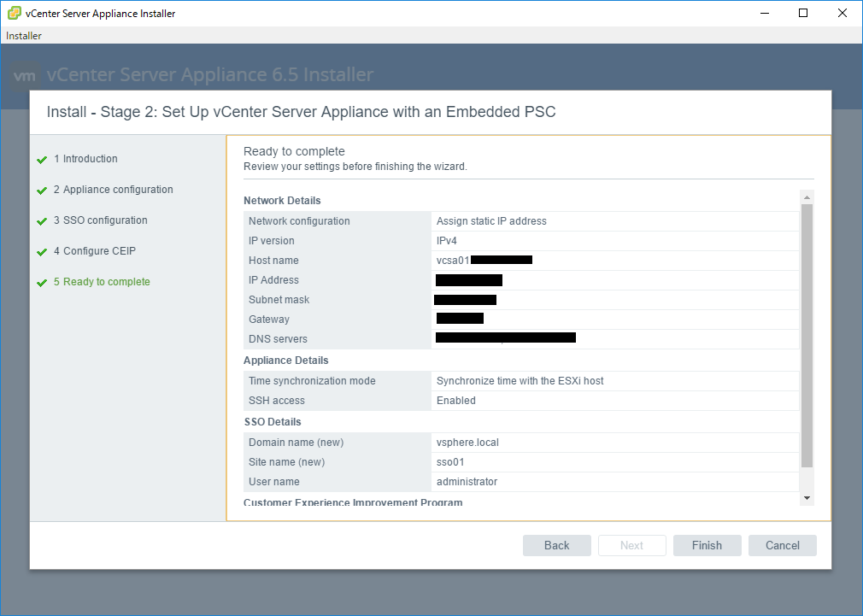The image size is (863, 616).
Task: Click 'Synchronize time with the ESXi host' value
Action: pyautogui.click(x=520, y=381)
